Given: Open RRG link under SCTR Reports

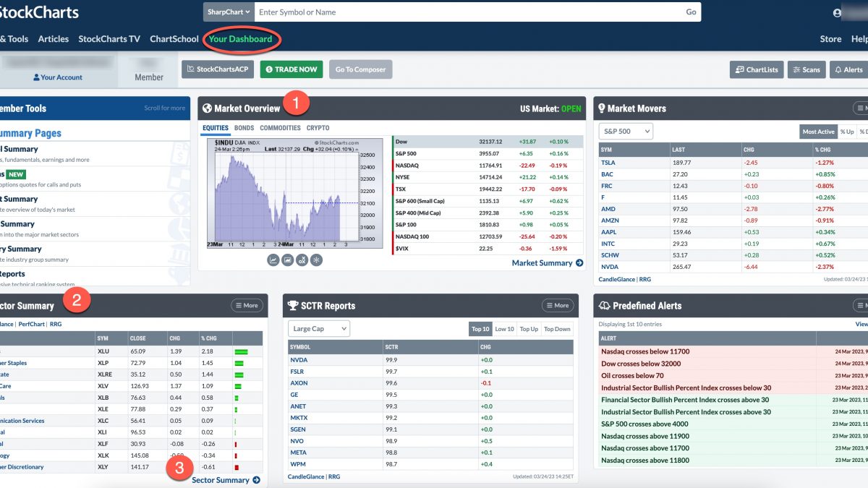Looking at the screenshot, I should pos(334,476).
